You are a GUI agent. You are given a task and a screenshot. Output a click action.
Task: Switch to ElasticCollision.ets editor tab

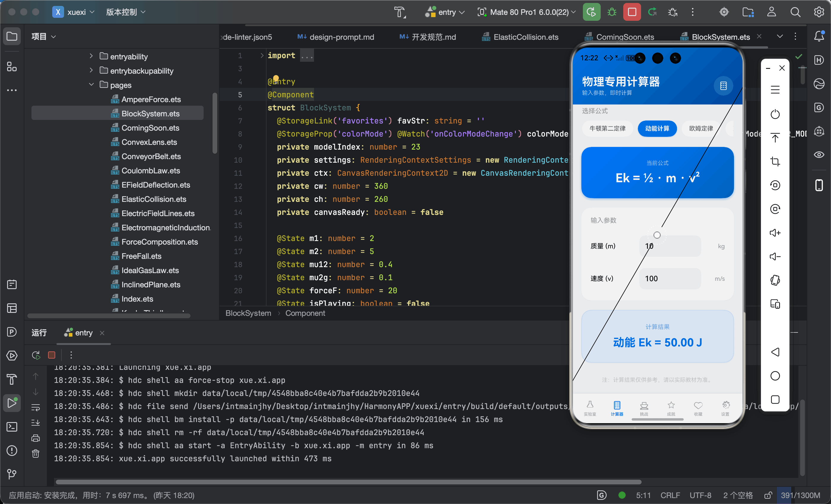pos(520,37)
